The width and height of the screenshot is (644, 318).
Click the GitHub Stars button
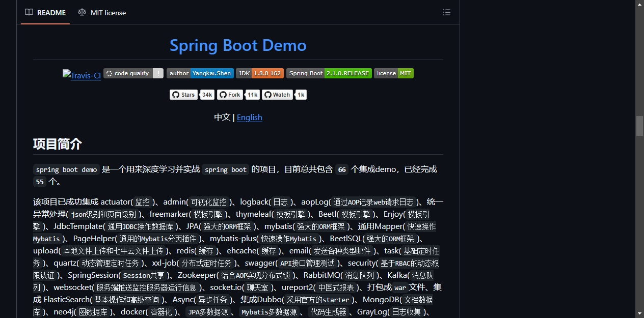(183, 95)
